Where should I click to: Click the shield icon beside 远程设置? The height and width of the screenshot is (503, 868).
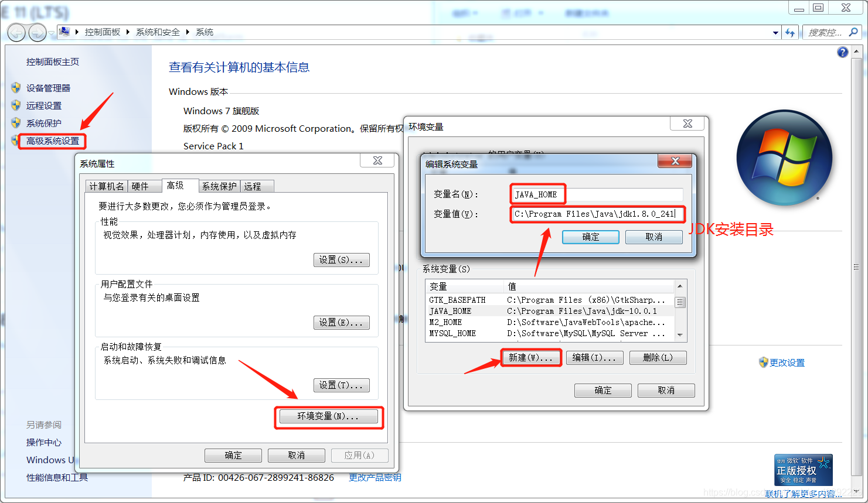tap(16, 105)
